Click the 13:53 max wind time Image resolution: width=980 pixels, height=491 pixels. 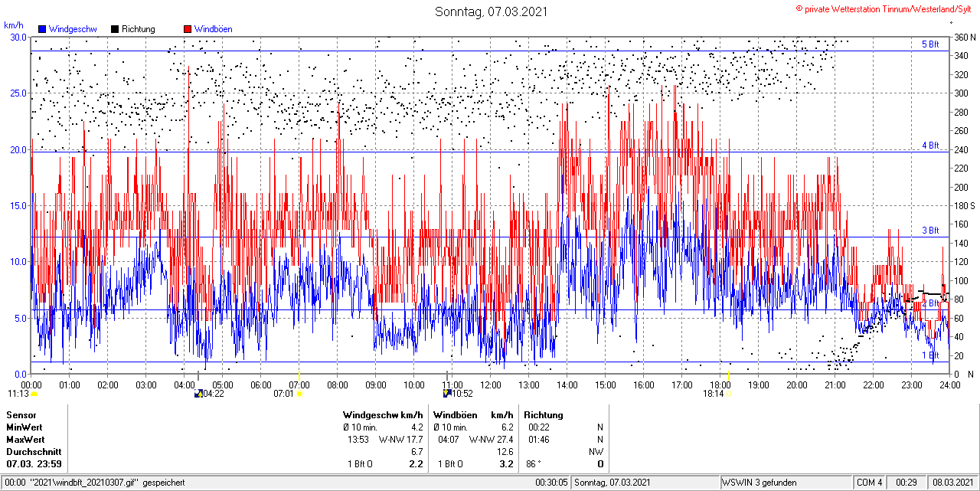[x=358, y=440]
